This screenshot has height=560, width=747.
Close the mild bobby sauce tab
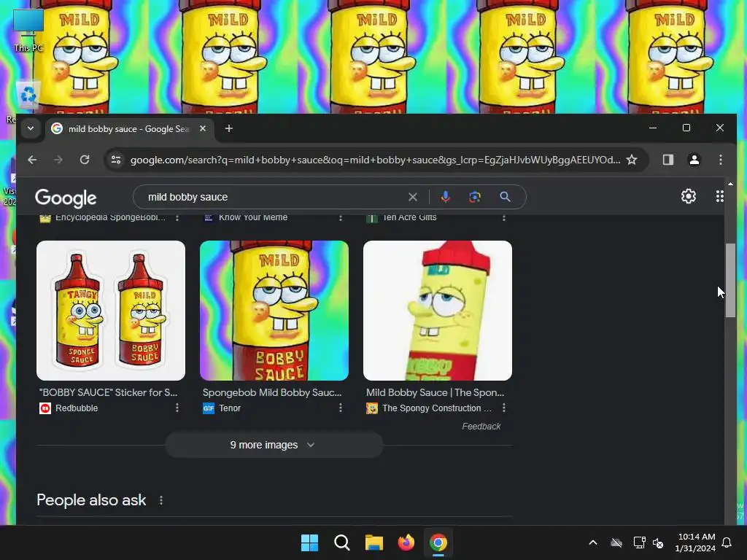tap(203, 128)
